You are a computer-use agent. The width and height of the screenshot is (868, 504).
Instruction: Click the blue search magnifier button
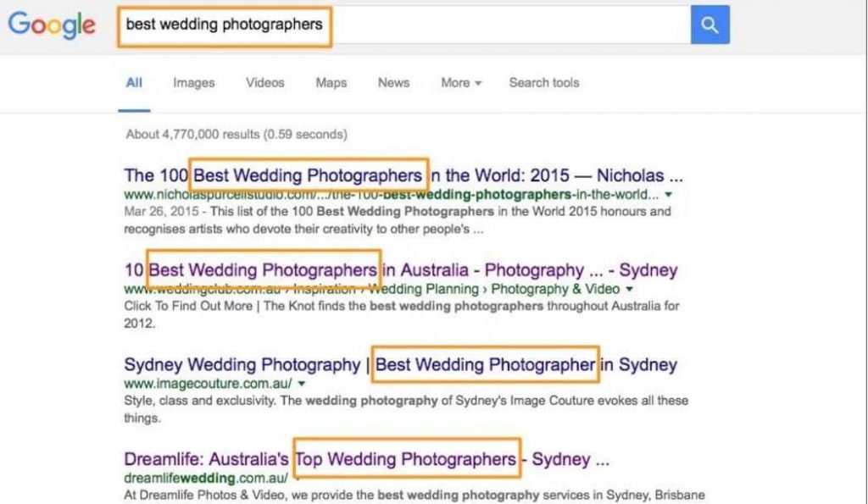[x=709, y=25]
